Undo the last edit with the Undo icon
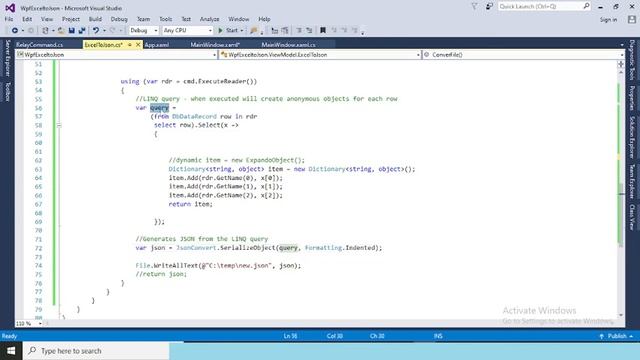The height and width of the screenshot is (360, 640). tap(96, 30)
